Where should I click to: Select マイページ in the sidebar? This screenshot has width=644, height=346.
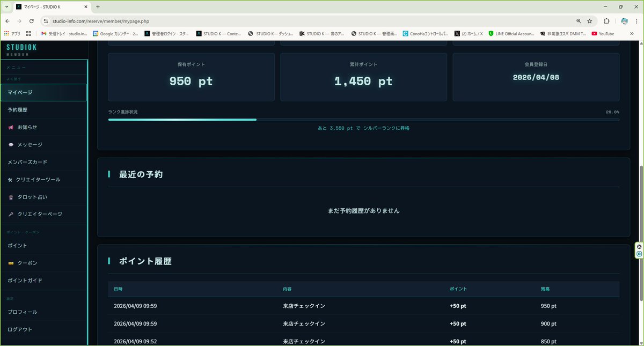(x=43, y=92)
